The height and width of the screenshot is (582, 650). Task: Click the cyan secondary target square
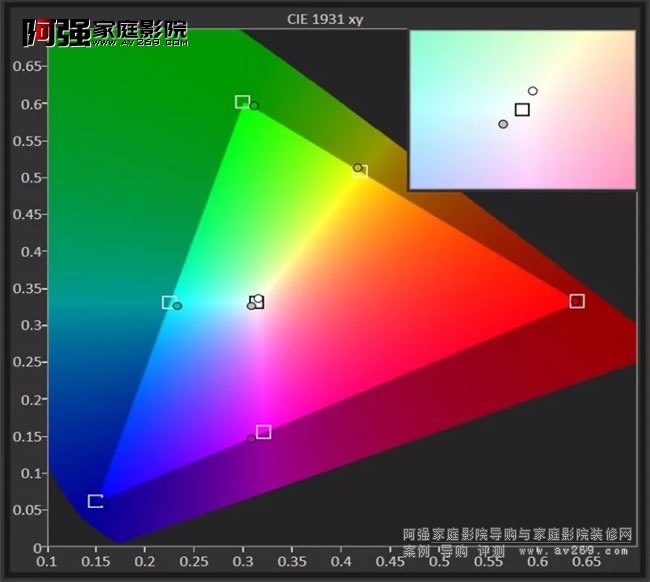tap(169, 302)
